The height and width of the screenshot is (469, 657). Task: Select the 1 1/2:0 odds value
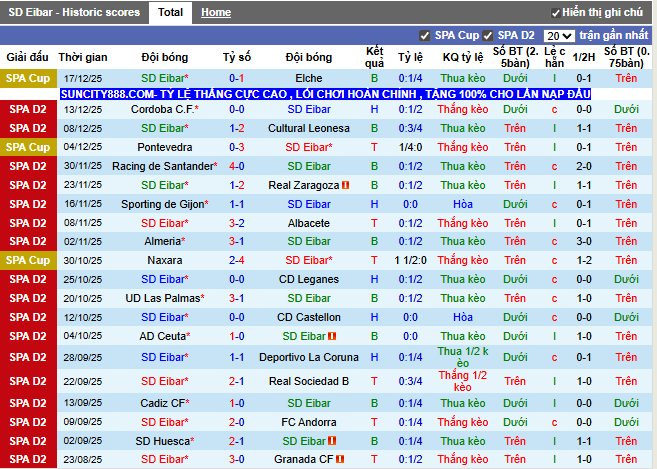pos(411,260)
